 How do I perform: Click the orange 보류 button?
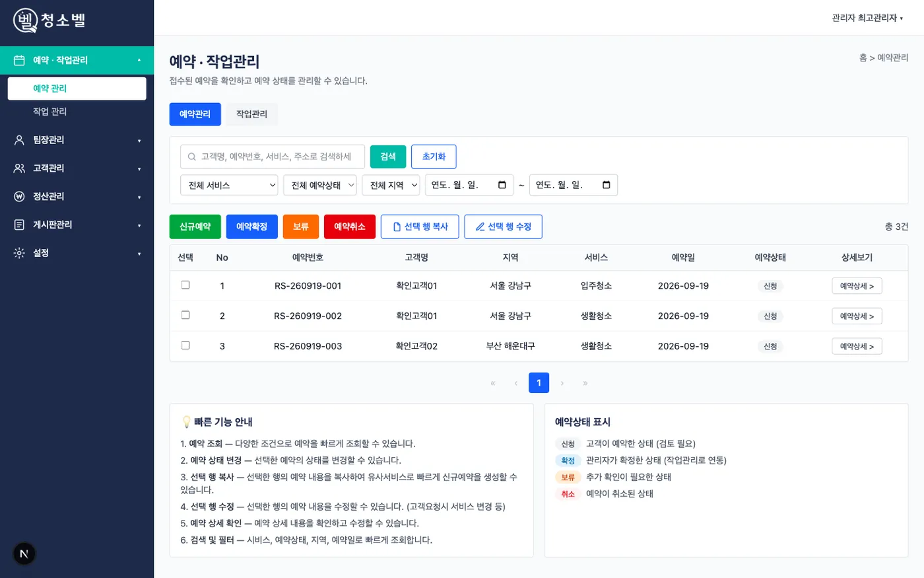point(301,227)
